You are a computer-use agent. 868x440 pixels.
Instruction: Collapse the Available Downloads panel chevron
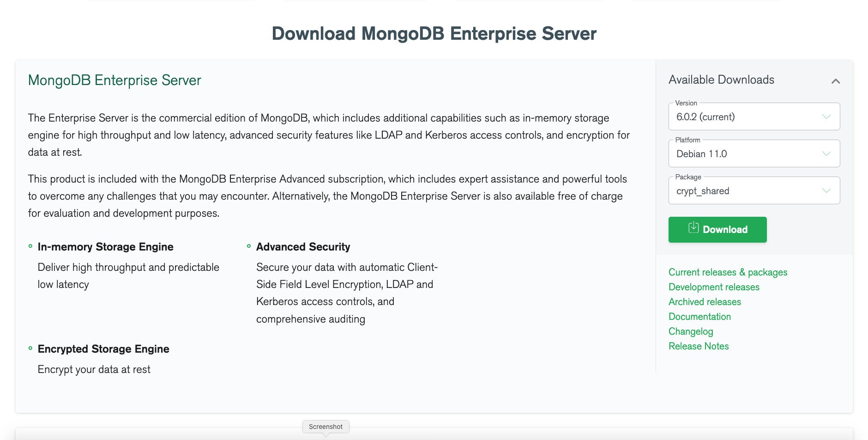tap(835, 81)
